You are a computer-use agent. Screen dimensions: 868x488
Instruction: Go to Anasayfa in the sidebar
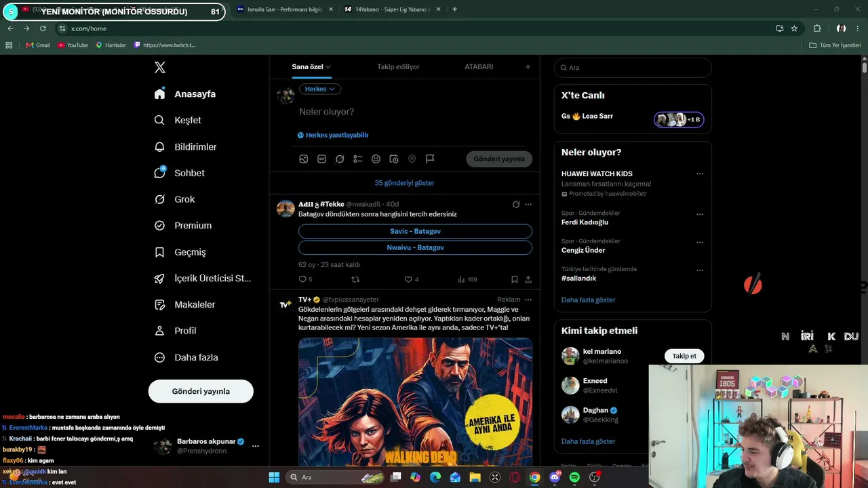(x=185, y=94)
